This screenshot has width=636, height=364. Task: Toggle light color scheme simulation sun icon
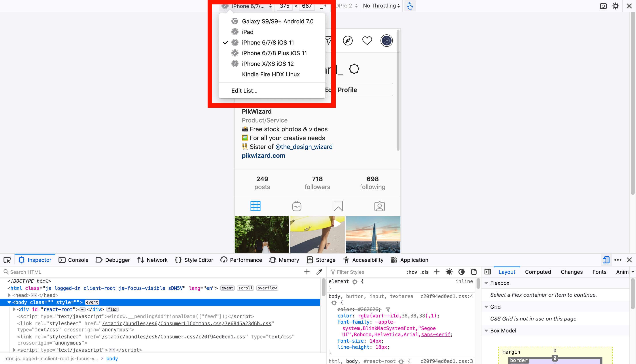click(x=449, y=272)
